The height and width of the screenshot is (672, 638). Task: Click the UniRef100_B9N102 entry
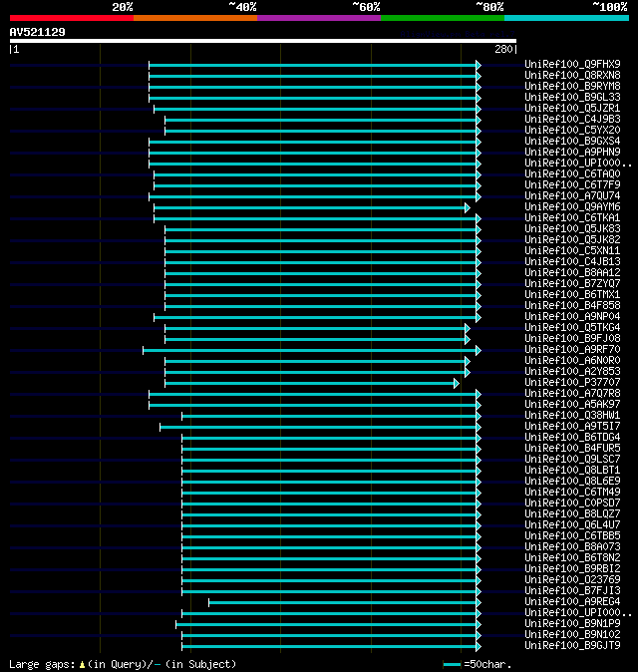pyautogui.click(x=572, y=635)
